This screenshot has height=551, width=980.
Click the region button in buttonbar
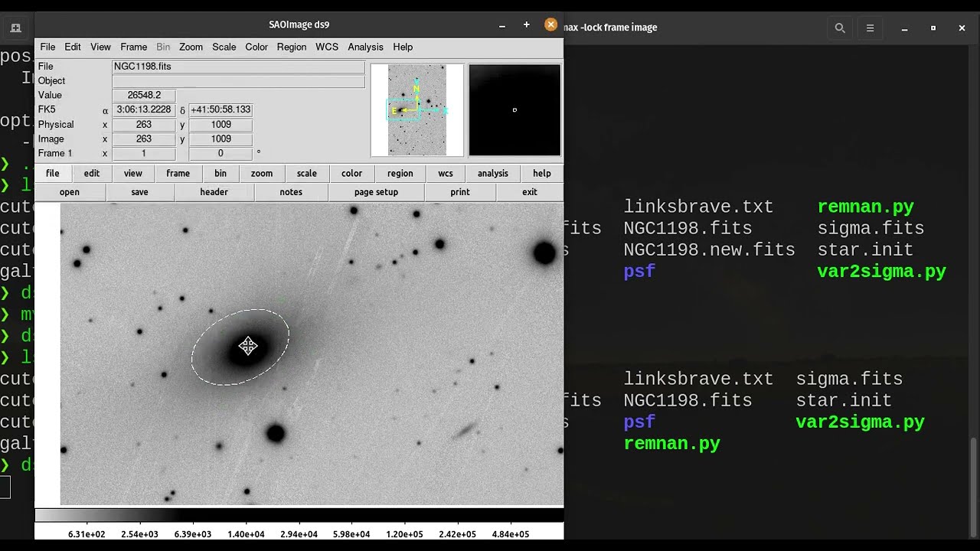[400, 173]
